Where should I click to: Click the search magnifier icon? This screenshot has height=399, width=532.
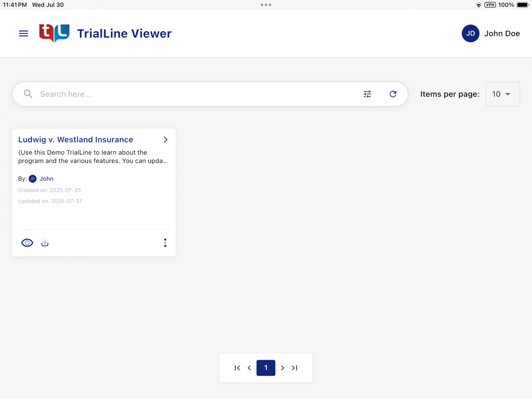coord(28,94)
